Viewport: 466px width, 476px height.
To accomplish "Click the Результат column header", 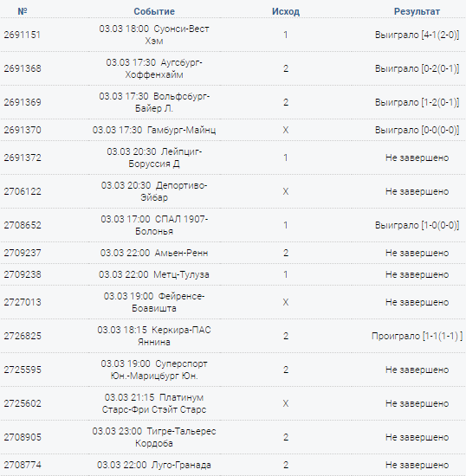I will point(417,11).
